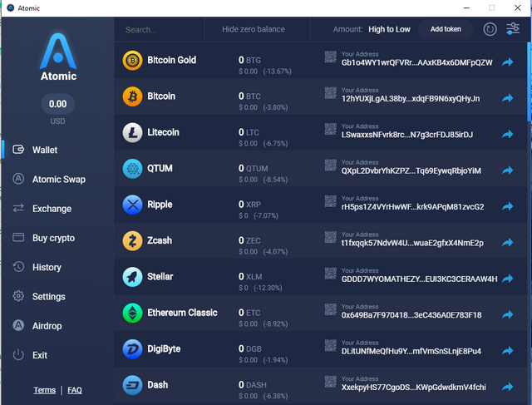Show QR code for Zcash address
Image resolution: width=532 pixels, height=405 pixels.
pos(331,237)
